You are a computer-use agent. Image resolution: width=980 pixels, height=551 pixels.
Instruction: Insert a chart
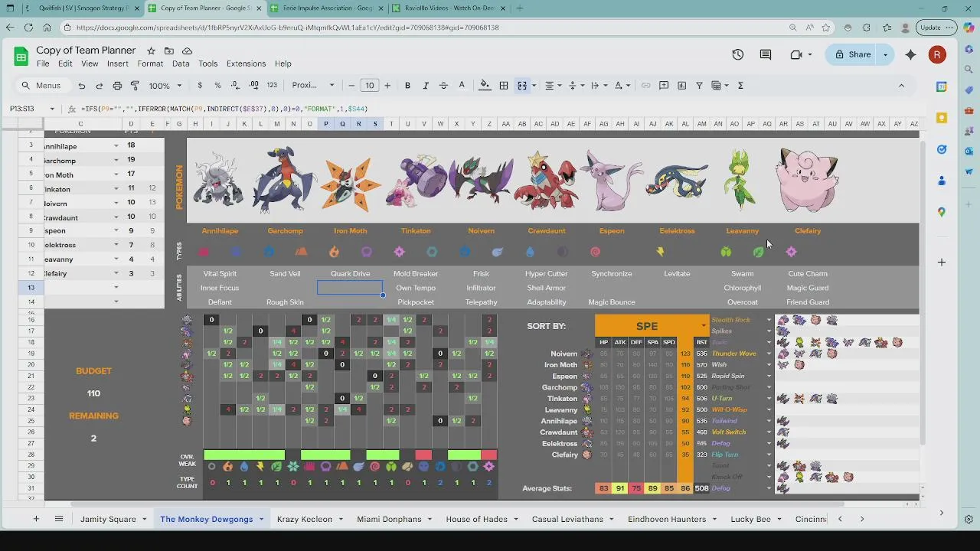[681, 86]
